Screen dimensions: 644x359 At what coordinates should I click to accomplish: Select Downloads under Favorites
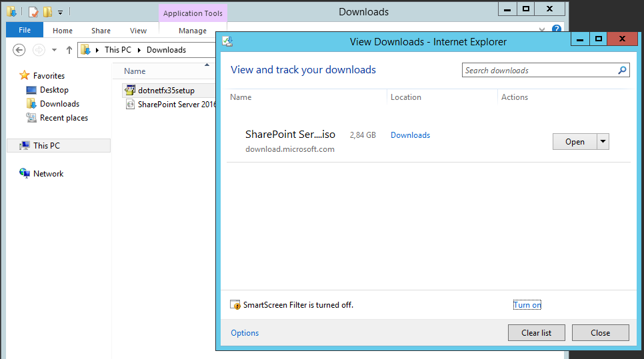pos(59,103)
